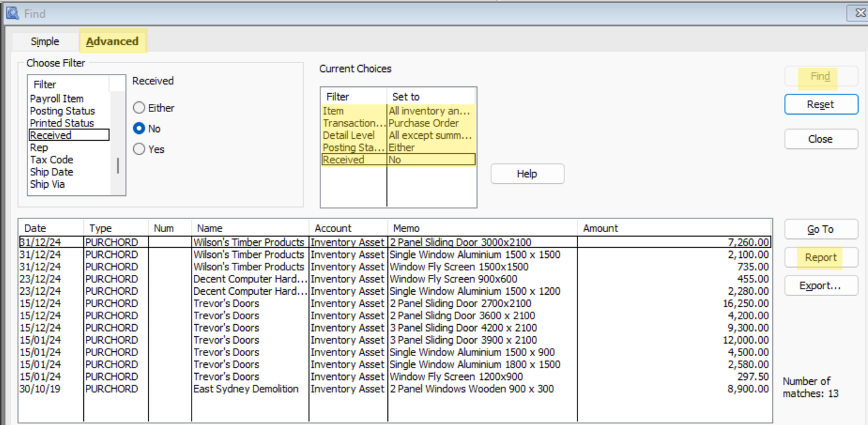Image resolution: width=868 pixels, height=425 pixels.
Task: Select Item row in Current Choices
Action: 398,111
